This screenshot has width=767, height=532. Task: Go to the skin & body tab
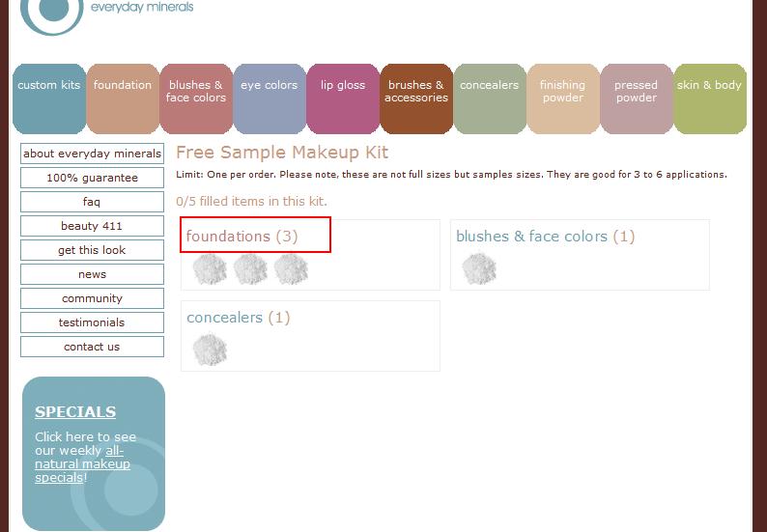(710, 98)
